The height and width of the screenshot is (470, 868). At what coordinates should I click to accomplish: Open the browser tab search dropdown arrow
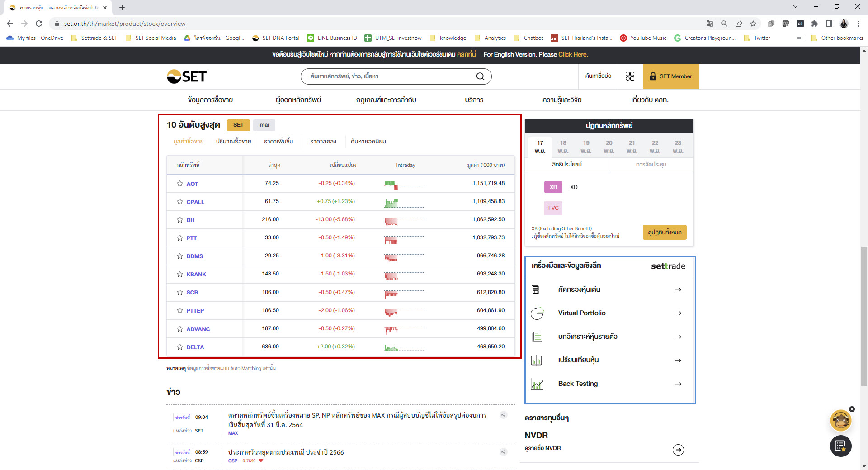point(794,7)
